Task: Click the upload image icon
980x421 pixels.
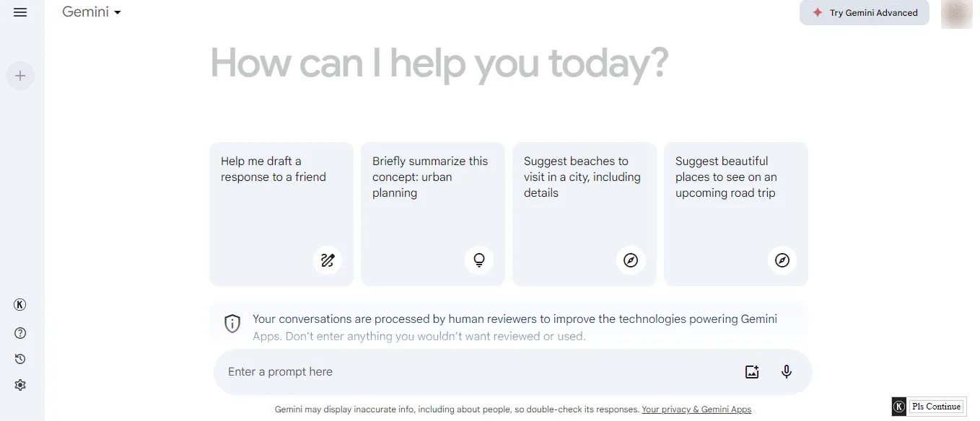Action: click(x=752, y=372)
